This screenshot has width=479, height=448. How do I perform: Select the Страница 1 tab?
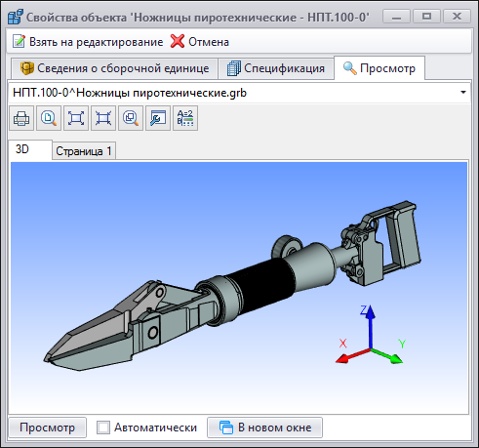84,151
